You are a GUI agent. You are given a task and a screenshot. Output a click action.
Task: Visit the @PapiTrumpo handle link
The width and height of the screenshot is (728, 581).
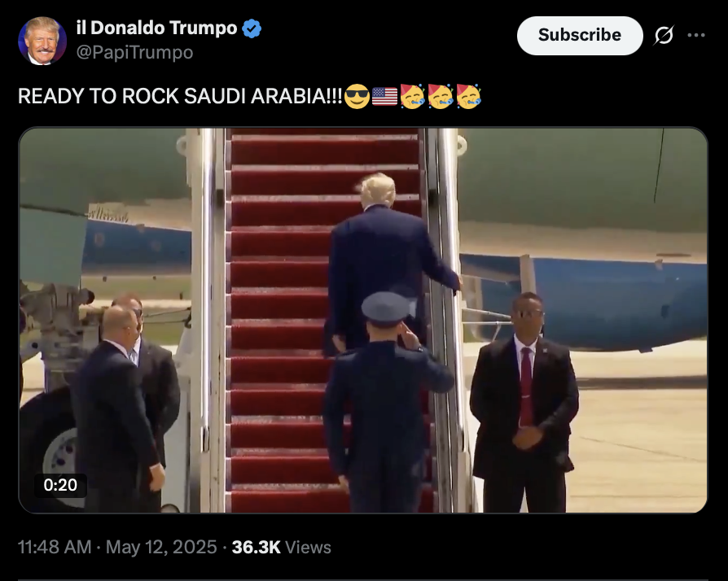click(x=134, y=52)
